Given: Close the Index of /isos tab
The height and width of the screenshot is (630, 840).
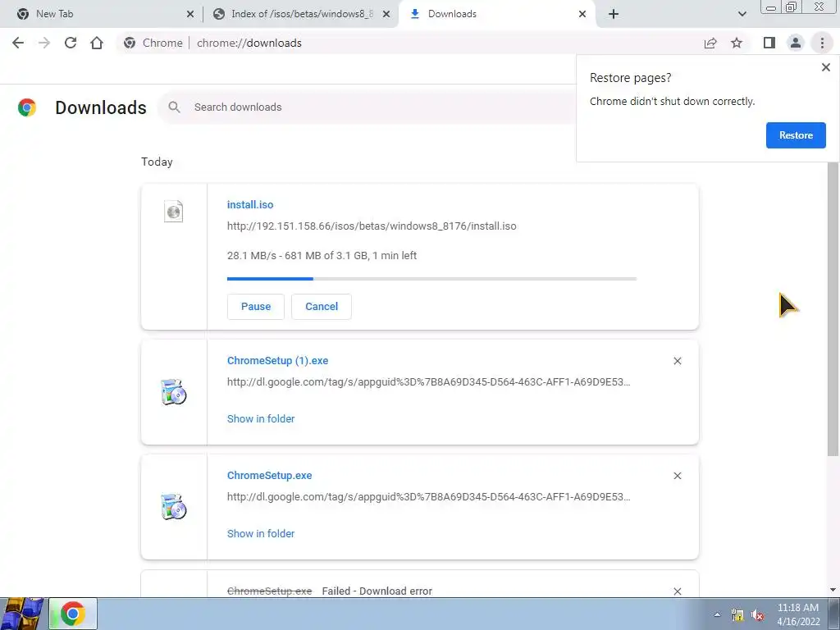Looking at the screenshot, I should 386,15.
